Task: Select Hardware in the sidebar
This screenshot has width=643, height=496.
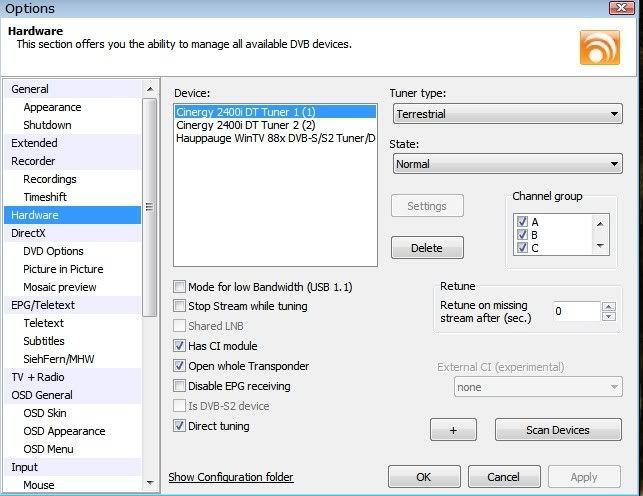Action: point(72,215)
